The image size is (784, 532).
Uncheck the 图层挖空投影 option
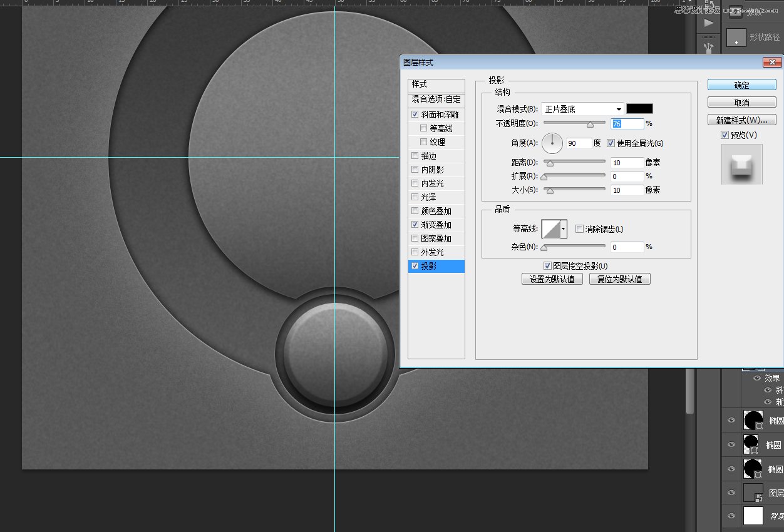[x=547, y=265]
